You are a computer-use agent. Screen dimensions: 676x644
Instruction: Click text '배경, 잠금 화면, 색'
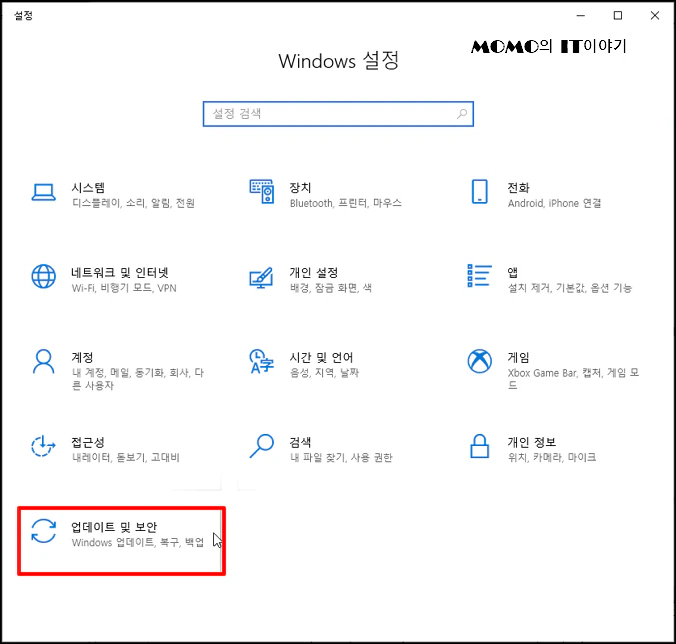coord(331,288)
